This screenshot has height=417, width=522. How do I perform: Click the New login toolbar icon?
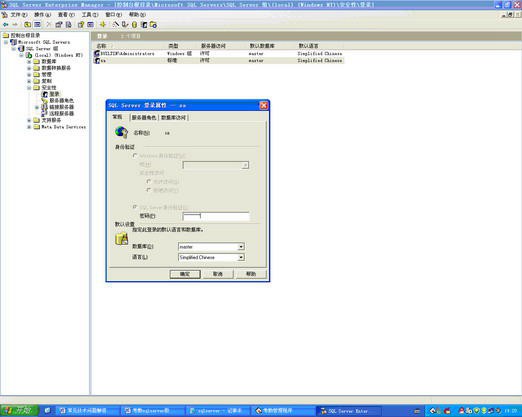coord(144,25)
